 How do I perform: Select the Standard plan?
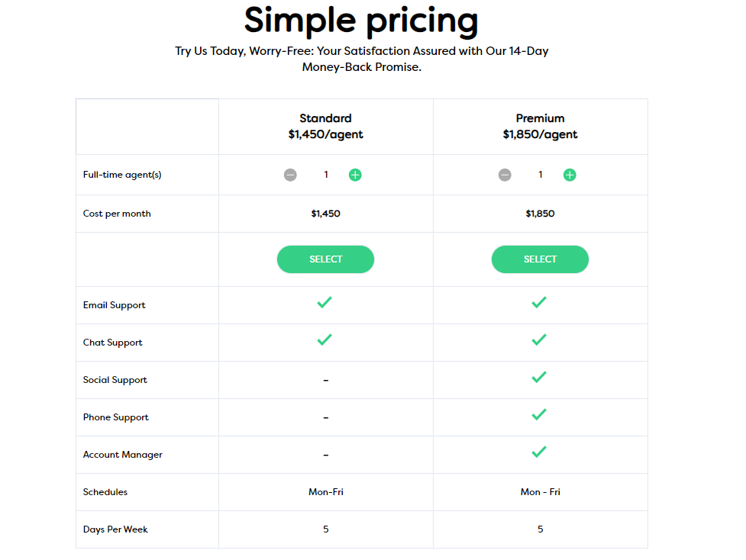325,259
